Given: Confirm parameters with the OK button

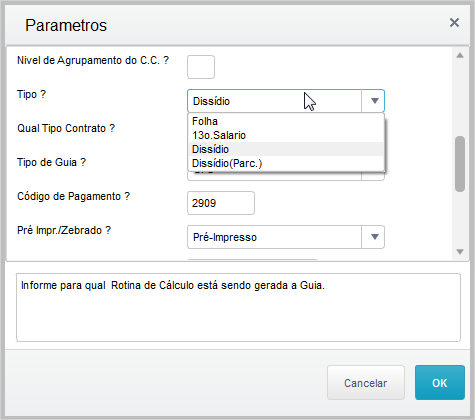Looking at the screenshot, I should pos(440,383).
